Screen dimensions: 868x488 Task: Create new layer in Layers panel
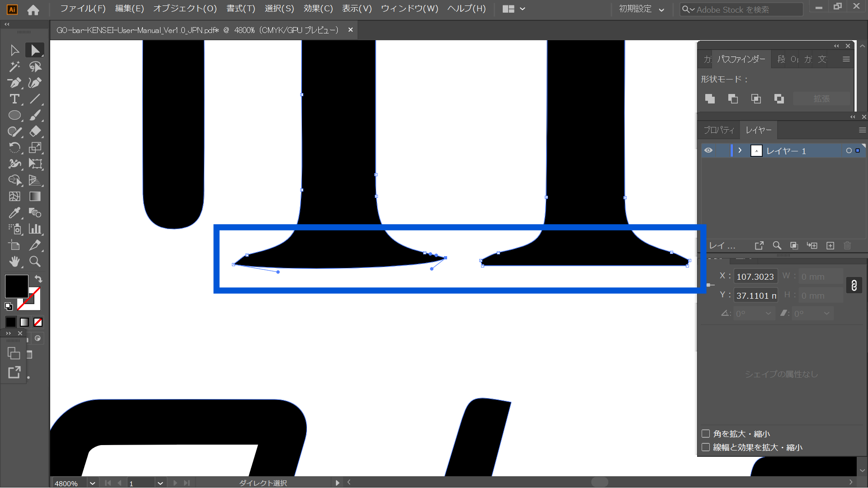tap(830, 245)
